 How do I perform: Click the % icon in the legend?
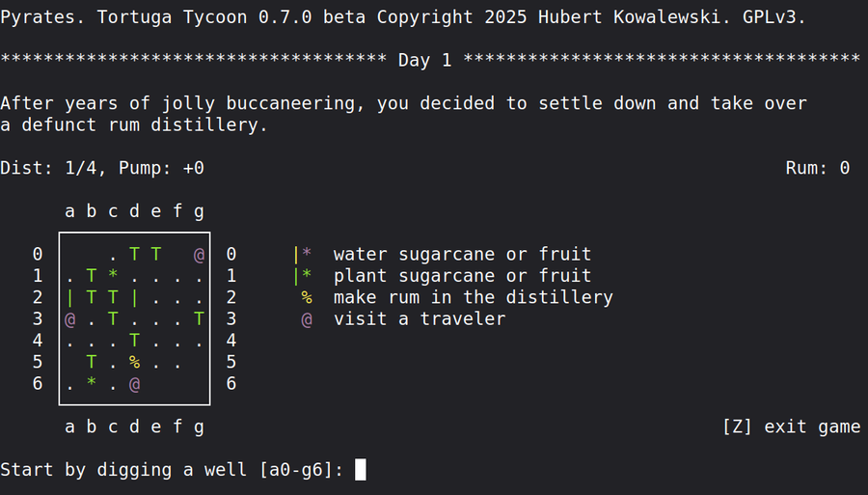tap(307, 298)
